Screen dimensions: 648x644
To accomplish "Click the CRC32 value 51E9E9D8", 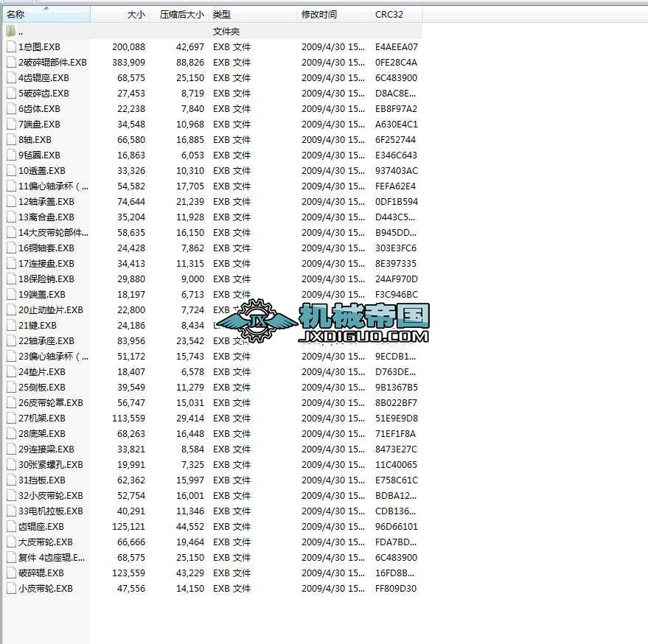I will coord(397,418).
